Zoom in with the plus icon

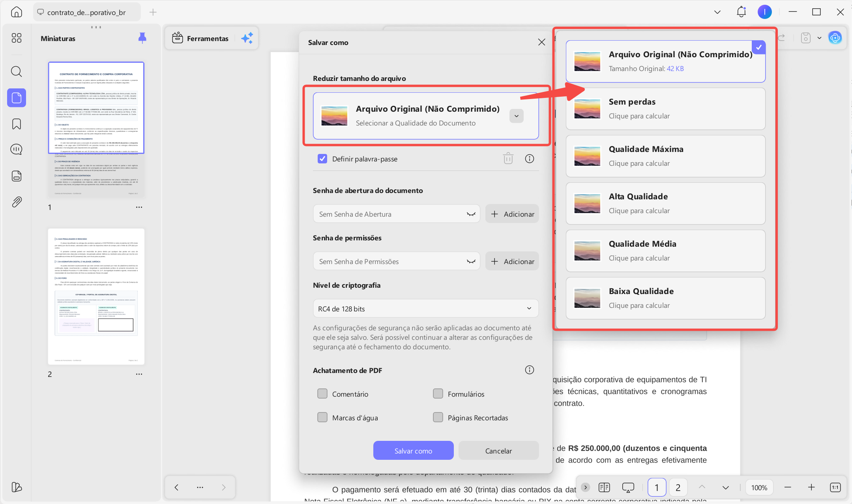coord(811,487)
